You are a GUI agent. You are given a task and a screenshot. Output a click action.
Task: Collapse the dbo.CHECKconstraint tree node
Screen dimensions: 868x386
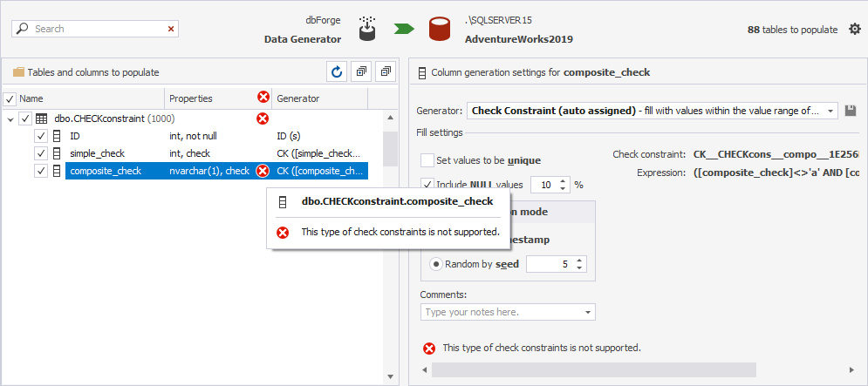coord(10,119)
